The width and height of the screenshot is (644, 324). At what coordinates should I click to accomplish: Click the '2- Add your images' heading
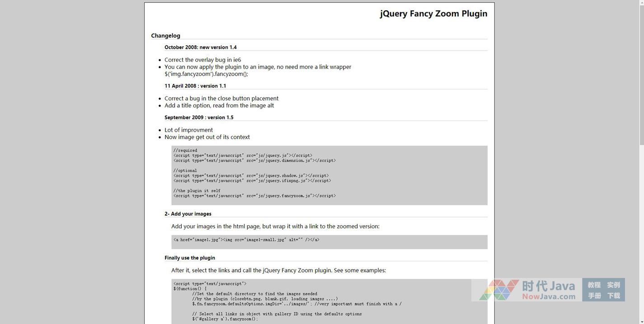(188, 214)
